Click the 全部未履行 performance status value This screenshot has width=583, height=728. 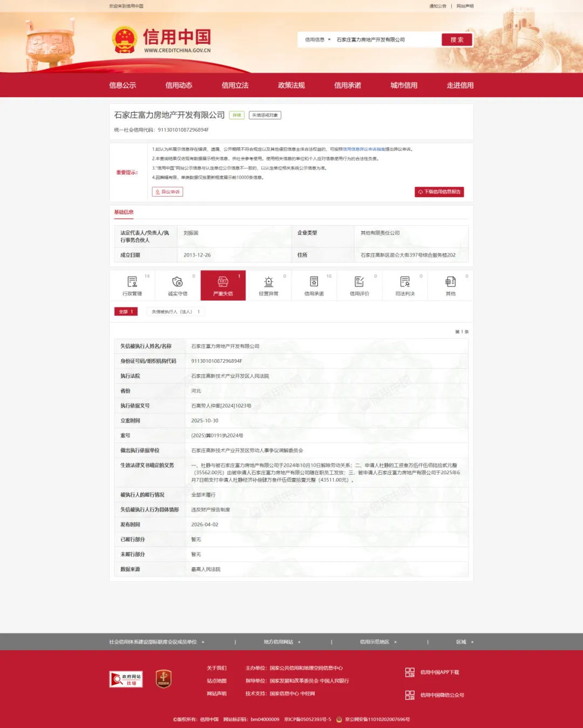click(x=204, y=495)
